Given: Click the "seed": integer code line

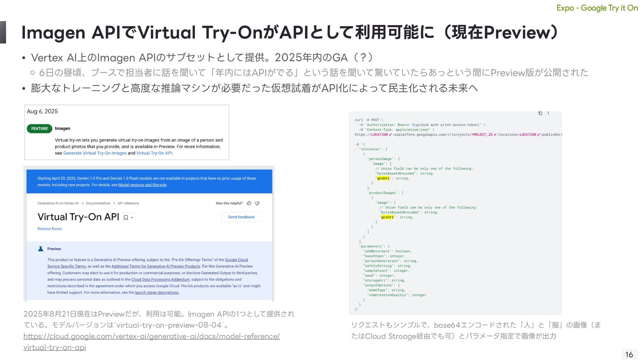Looking at the screenshot, I should pyautogui.click(x=379, y=276).
